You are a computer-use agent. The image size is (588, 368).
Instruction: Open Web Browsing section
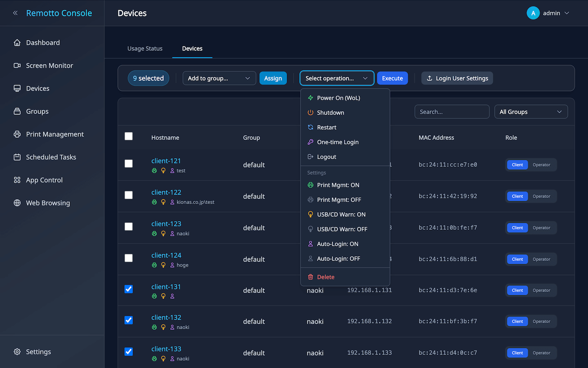coord(48,203)
